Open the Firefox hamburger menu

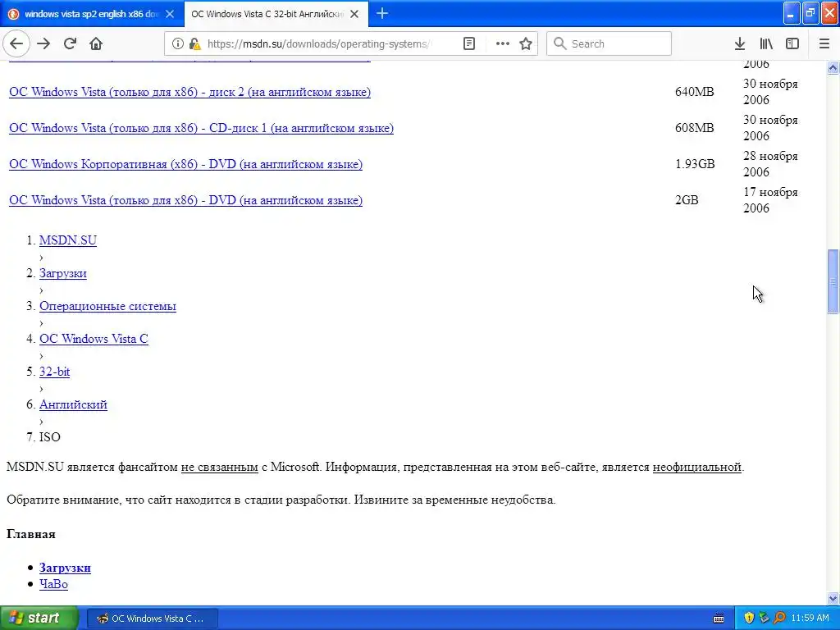[824, 44]
